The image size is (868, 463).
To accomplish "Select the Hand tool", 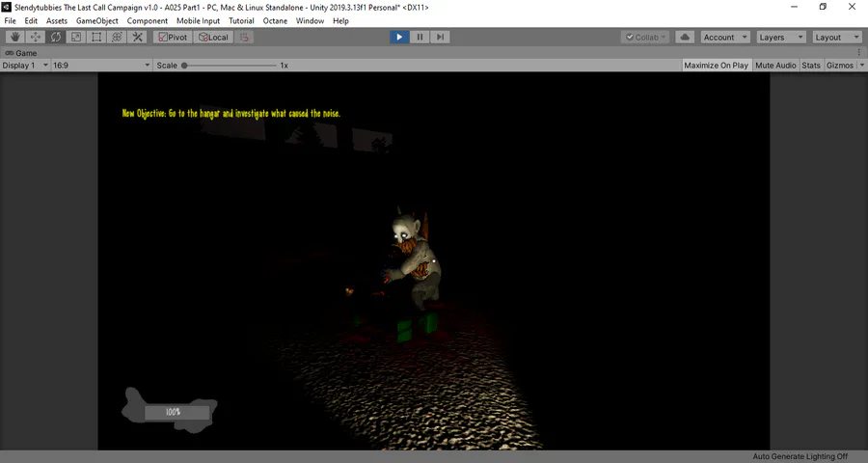I will (15, 37).
